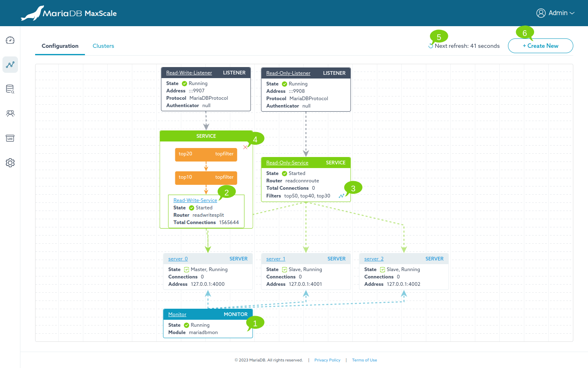
Task: Click the '1565644' total connections value
Action: click(229, 222)
